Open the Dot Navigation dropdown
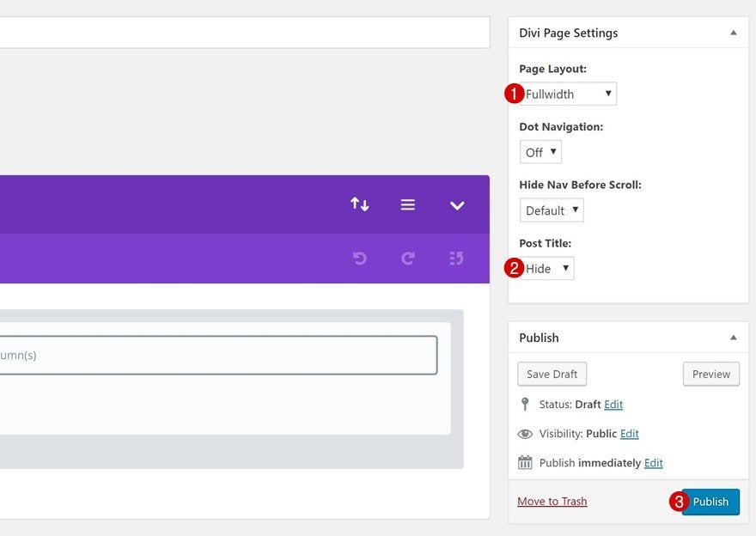This screenshot has height=536, width=756. click(x=541, y=152)
